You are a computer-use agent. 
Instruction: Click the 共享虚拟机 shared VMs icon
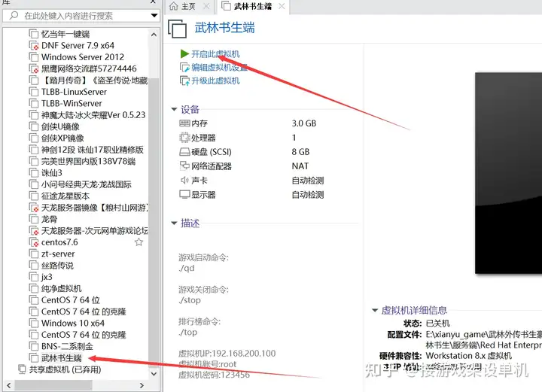click(22, 369)
